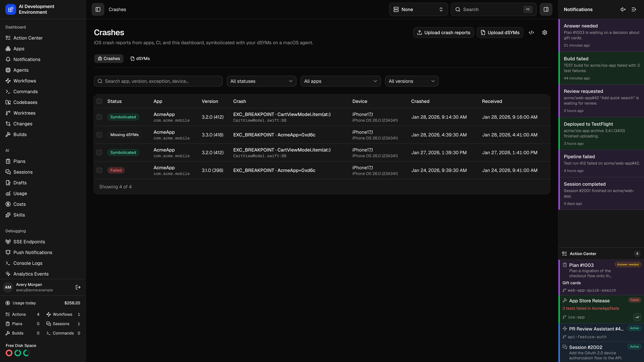This screenshot has height=362, width=644.
Task: Open Push Notifications in the sidebar
Action: tap(43, 253)
